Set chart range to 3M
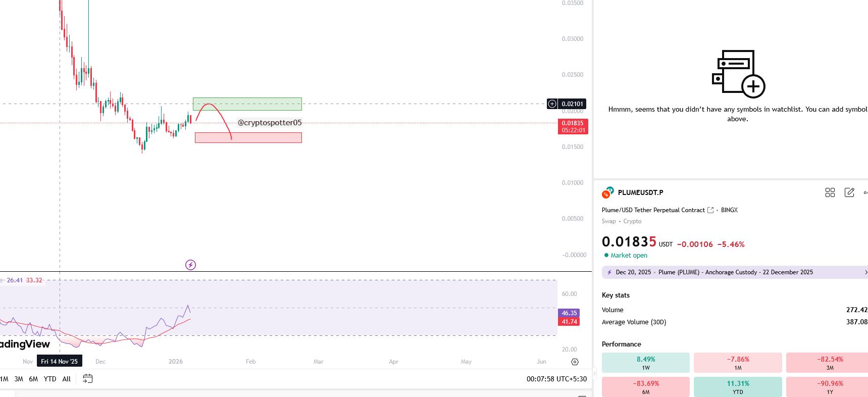Viewport: 868px width, 397px height. 19,379
